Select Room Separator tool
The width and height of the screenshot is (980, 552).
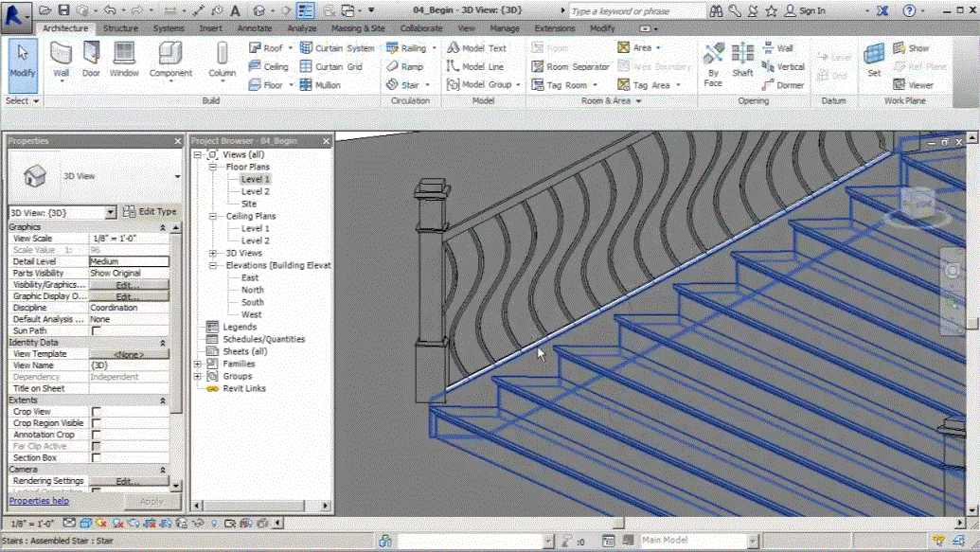point(570,66)
